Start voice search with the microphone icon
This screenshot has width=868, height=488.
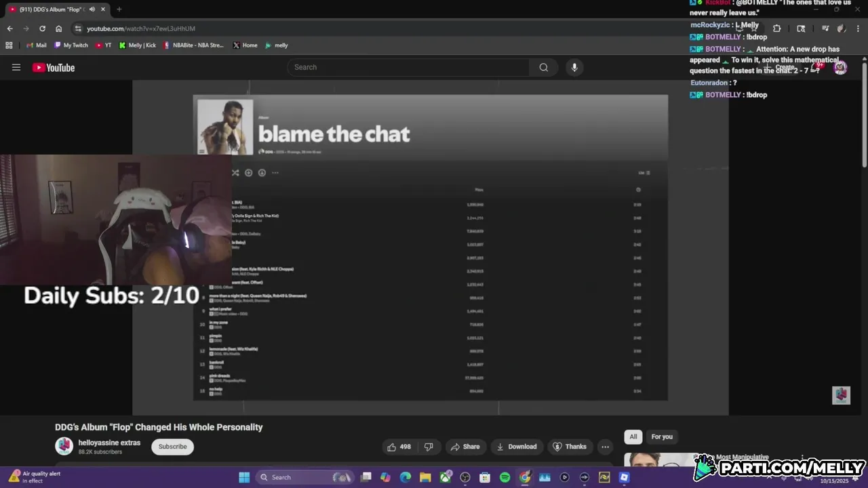coord(574,67)
